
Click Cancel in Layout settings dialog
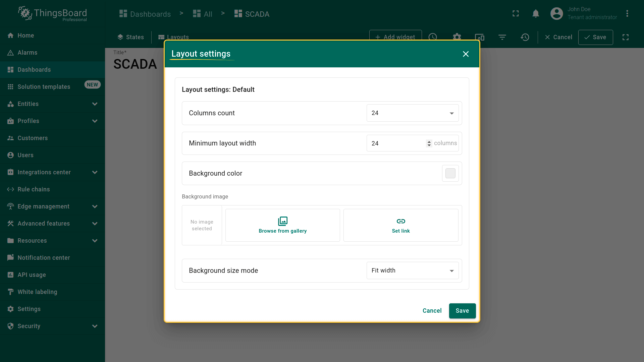pyautogui.click(x=432, y=311)
